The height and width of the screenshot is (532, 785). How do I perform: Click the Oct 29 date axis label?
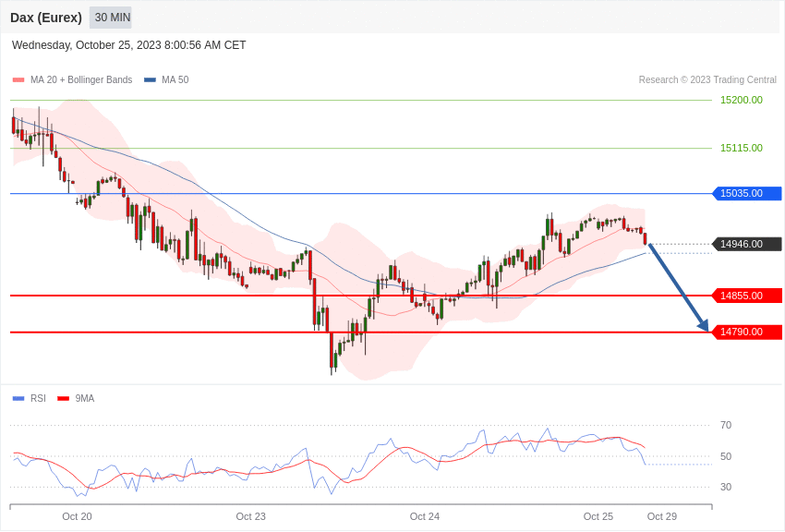click(x=662, y=516)
